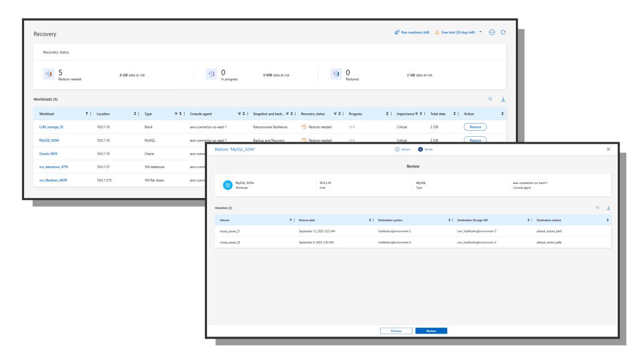
Task: Go to the Restore step in wizard
Action: pos(398,149)
